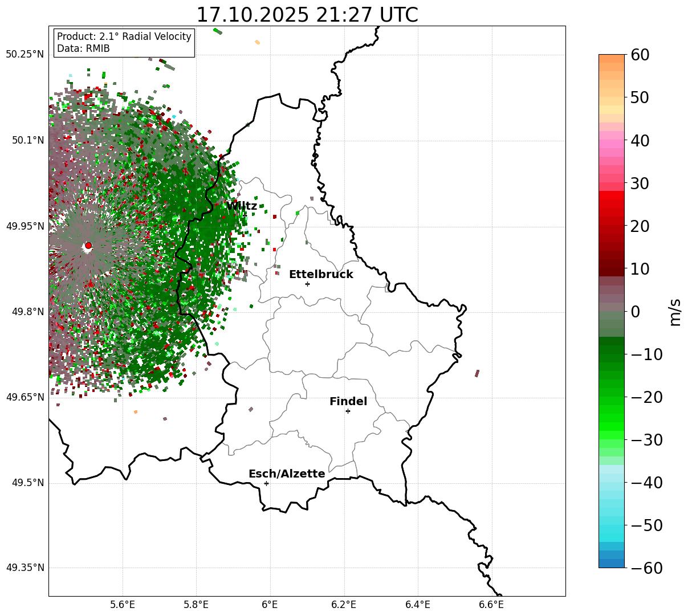Image resolution: width=688 pixels, height=616 pixels.
Task: Click the 6.2°E longitude label
Action: pos(344,605)
